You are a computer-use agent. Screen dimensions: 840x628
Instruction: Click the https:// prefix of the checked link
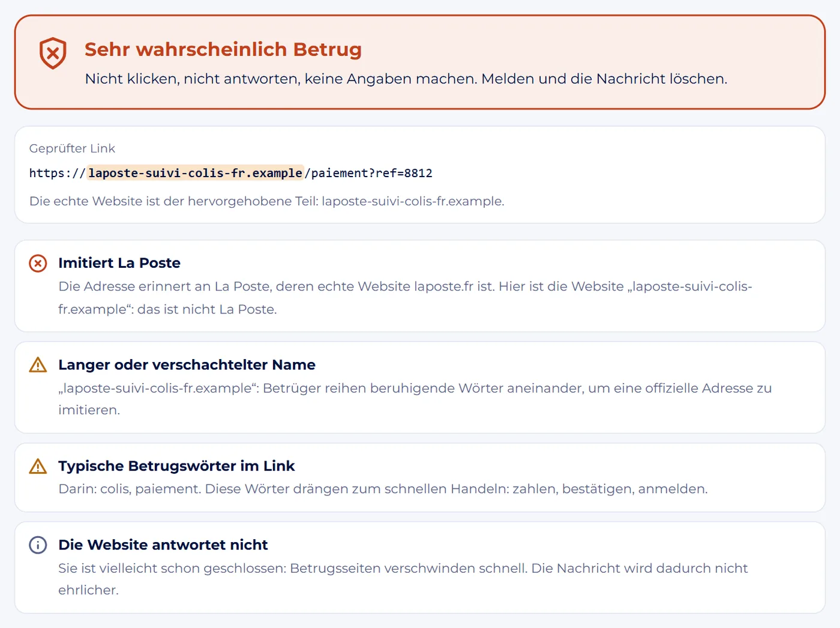click(x=58, y=173)
